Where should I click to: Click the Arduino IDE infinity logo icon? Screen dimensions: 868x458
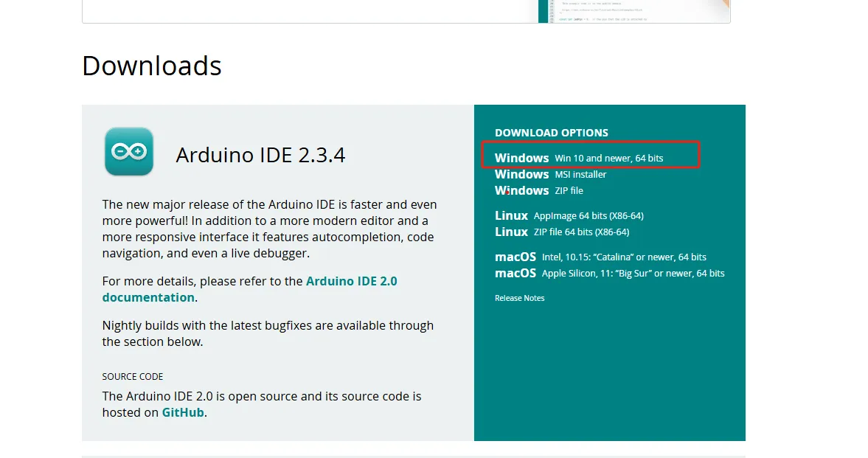pos(129,152)
